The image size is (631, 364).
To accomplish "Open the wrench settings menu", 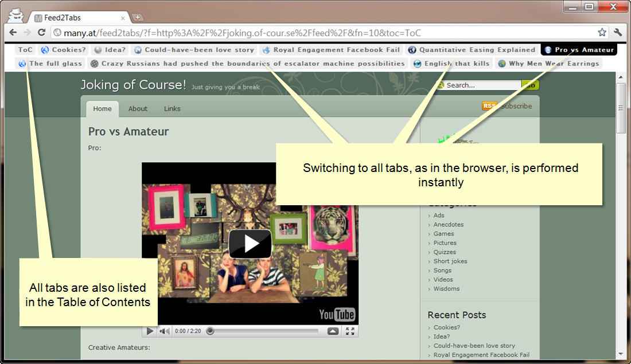I will [618, 33].
